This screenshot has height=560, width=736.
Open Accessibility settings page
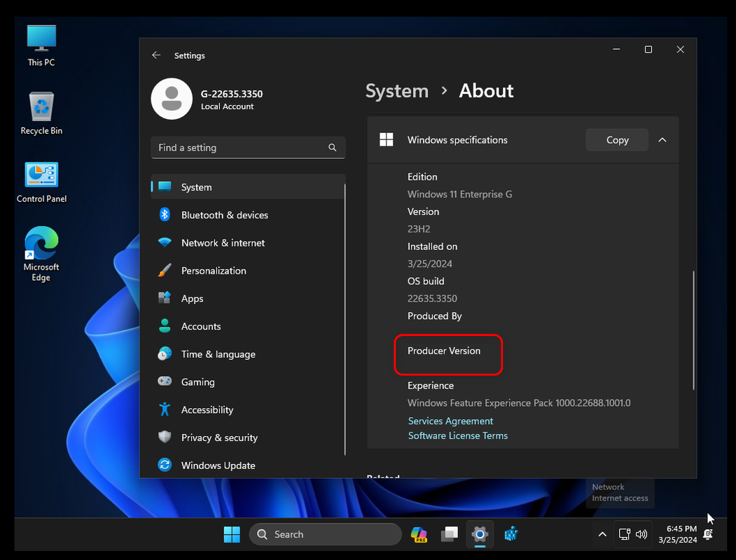[248, 409]
